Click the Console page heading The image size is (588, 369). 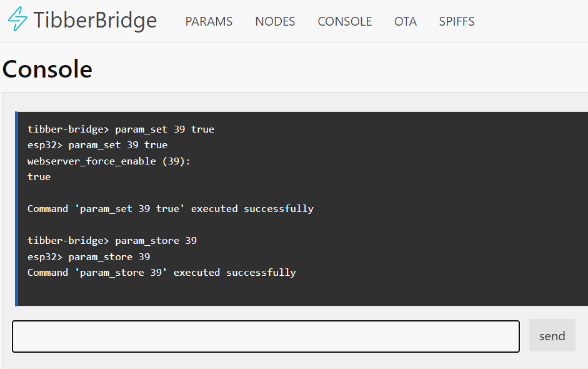(47, 69)
